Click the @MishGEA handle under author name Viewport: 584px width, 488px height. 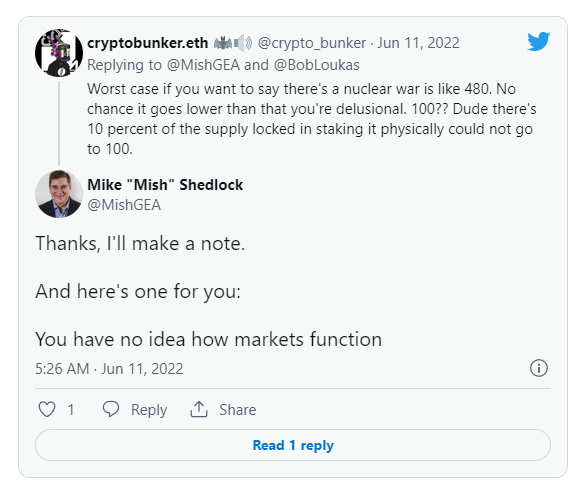124,205
